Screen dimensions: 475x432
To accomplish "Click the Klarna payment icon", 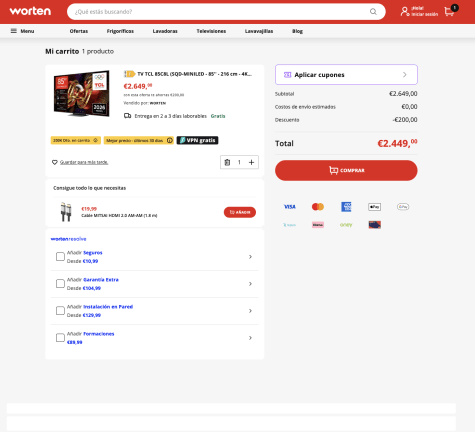I will [x=318, y=225].
